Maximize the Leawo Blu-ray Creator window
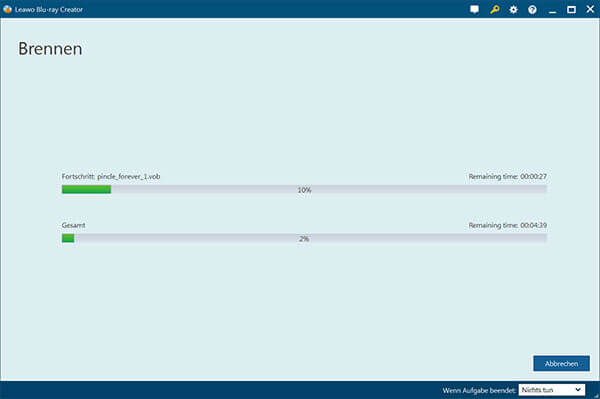This screenshot has height=399, width=600. point(571,10)
